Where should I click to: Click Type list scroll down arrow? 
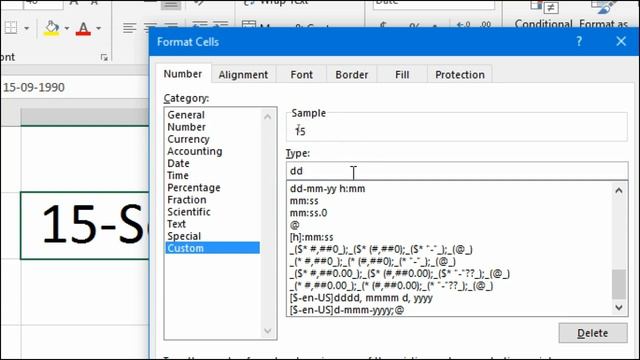619,307
